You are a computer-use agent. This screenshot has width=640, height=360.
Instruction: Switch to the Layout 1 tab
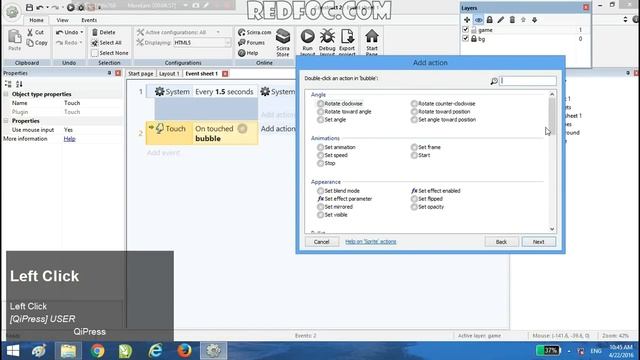pos(169,73)
